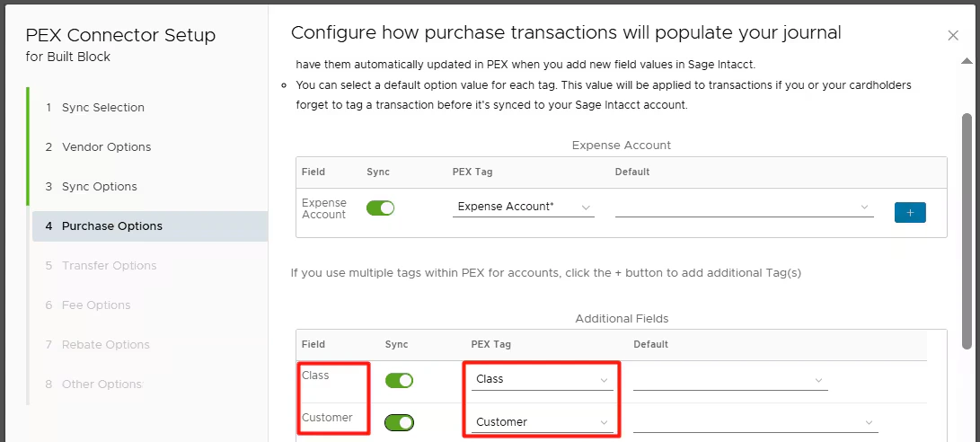This screenshot has width=980, height=442.
Task: Expand the Class Default dropdown
Action: pos(729,380)
